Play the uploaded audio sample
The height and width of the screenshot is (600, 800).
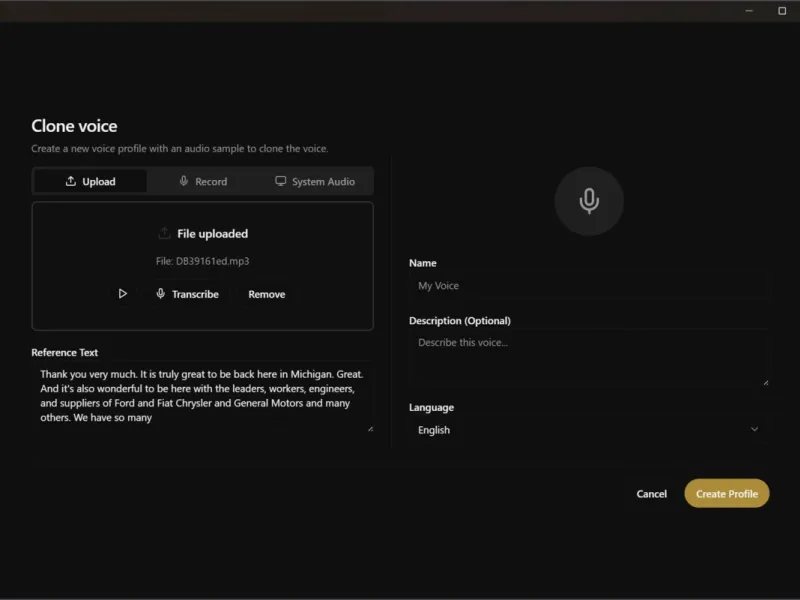[122, 294]
